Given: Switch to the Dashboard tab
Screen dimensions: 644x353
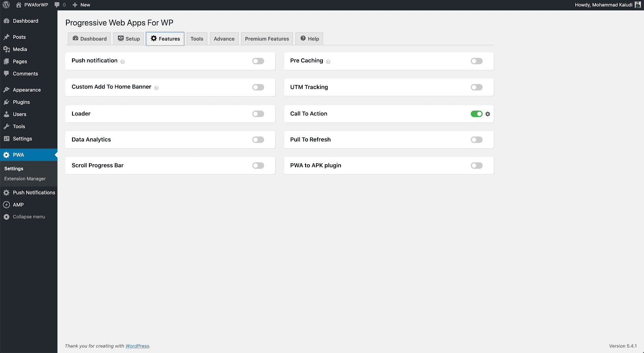Looking at the screenshot, I should pos(89,39).
